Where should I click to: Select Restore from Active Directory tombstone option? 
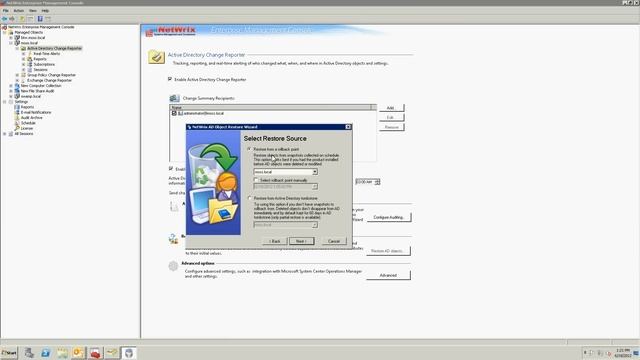click(249, 198)
